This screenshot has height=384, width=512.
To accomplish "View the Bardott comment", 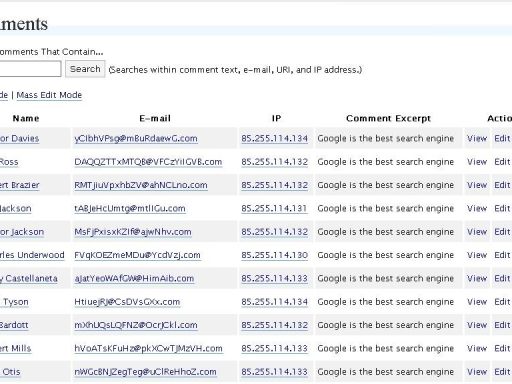I will coord(477,325).
